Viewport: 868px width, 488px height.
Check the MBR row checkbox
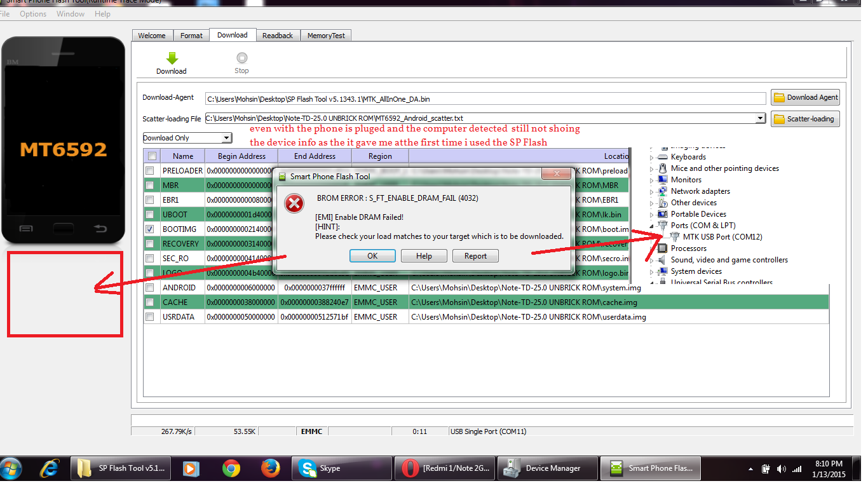click(149, 186)
